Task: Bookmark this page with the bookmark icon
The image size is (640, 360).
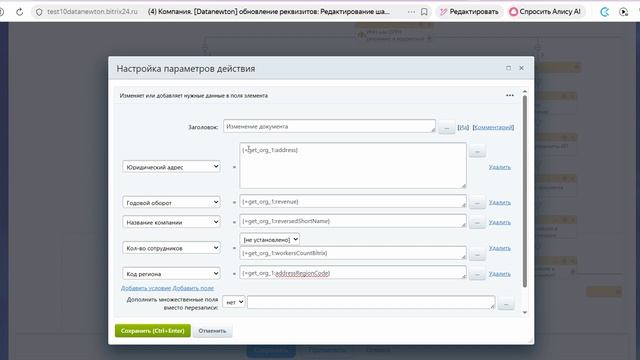Action: click(x=424, y=12)
